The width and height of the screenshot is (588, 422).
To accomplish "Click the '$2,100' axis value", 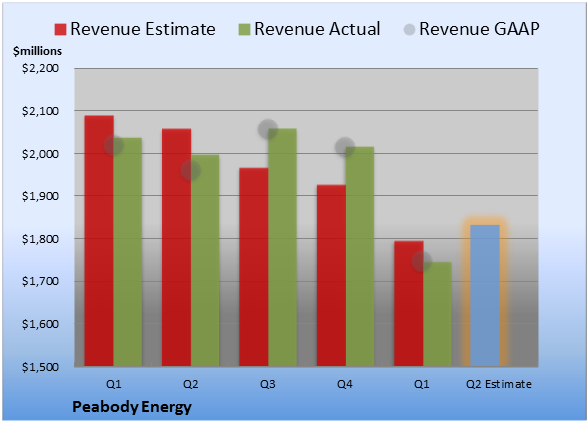I will click(40, 111).
